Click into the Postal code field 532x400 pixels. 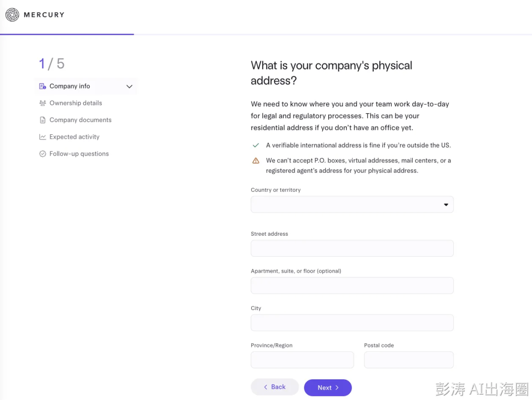408,360
